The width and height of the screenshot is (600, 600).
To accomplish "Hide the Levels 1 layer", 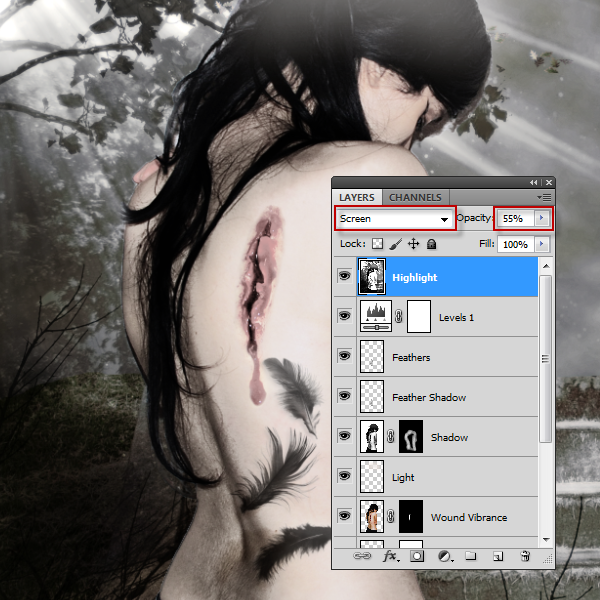I will pos(344,316).
